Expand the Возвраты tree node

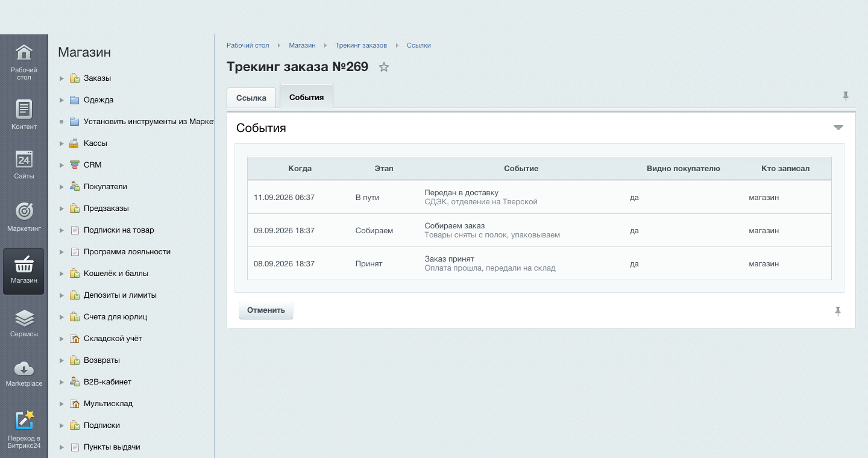(x=61, y=360)
